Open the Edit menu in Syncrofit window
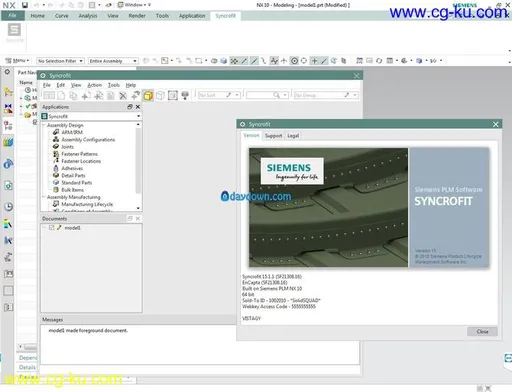512x392 pixels. pyautogui.click(x=61, y=85)
